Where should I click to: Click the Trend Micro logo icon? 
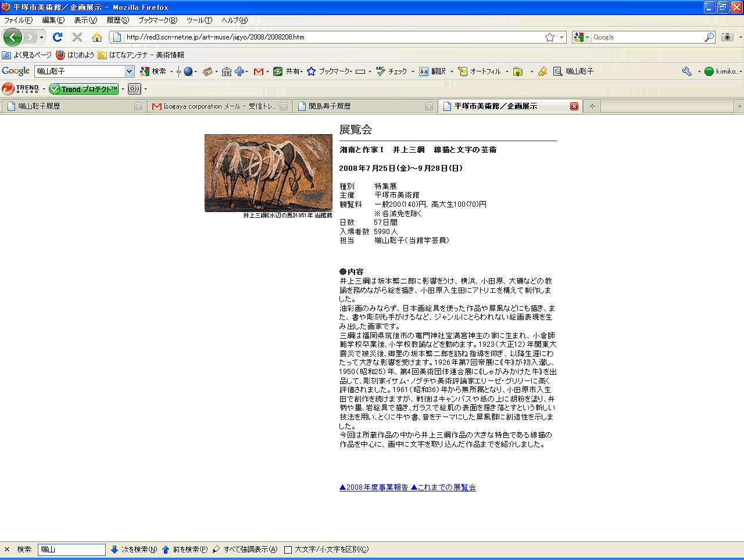coord(20,89)
